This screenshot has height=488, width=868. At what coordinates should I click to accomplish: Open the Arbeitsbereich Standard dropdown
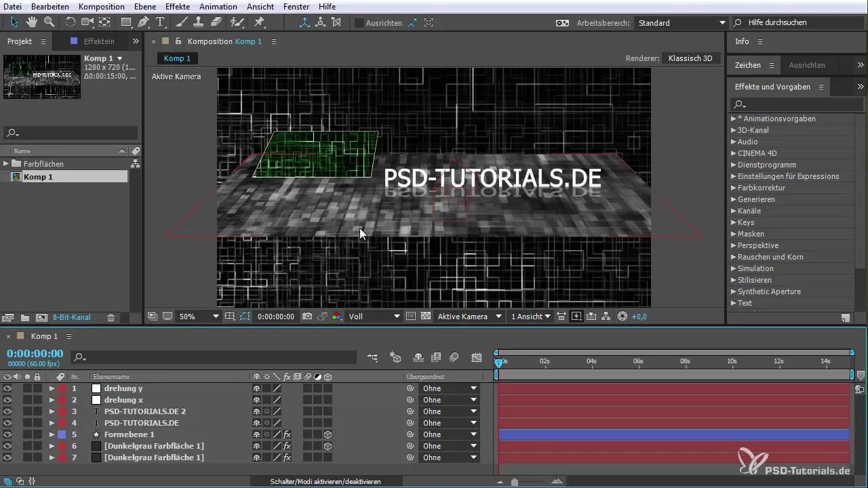coord(681,22)
